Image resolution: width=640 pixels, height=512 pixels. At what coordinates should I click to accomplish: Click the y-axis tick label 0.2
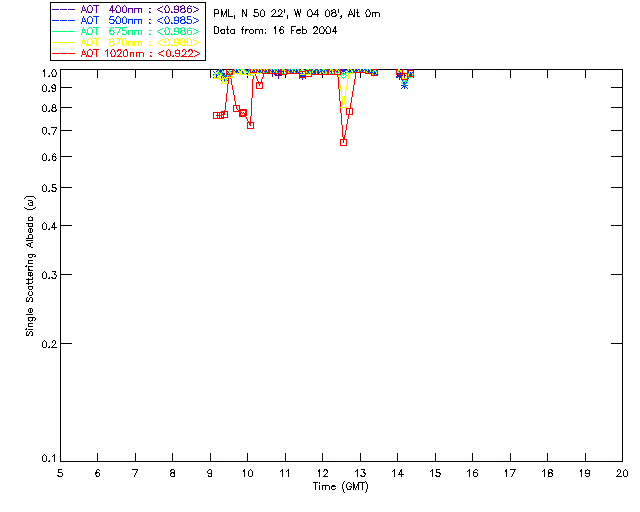[49, 344]
